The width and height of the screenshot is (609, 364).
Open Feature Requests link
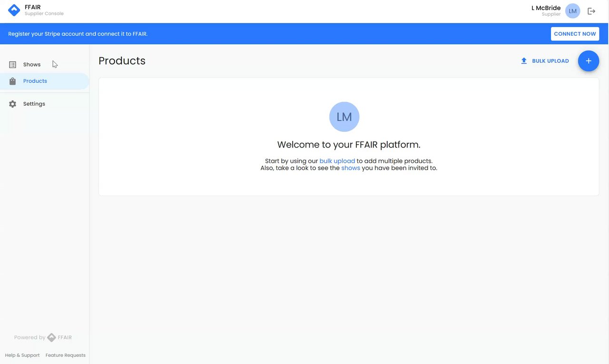click(66, 355)
